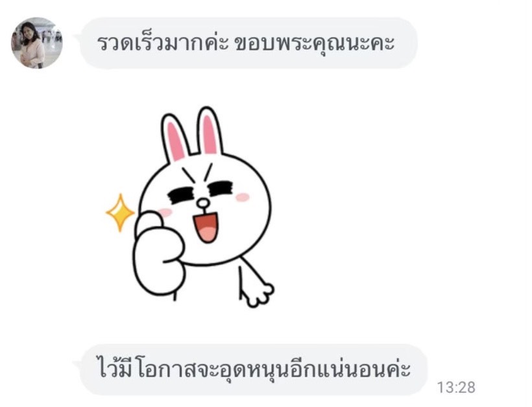Open the sender's round profile avatar
This screenshot has width=532, height=407.
coord(36,43)
